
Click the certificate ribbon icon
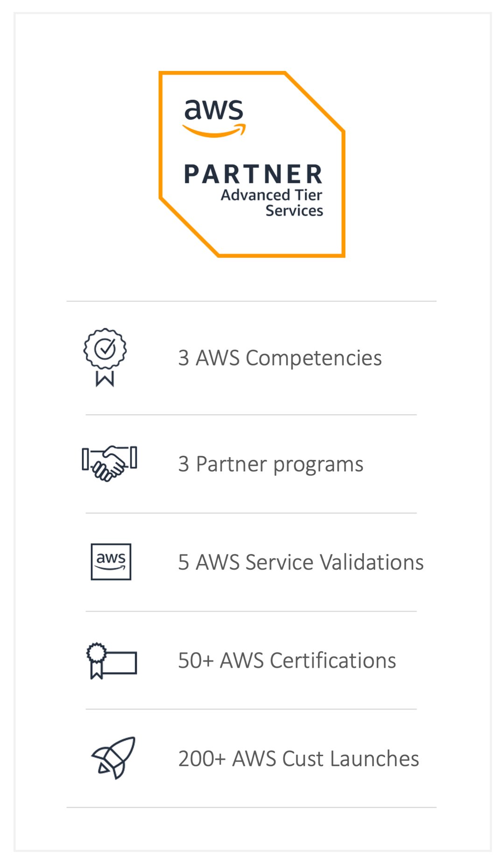point(112,660)
